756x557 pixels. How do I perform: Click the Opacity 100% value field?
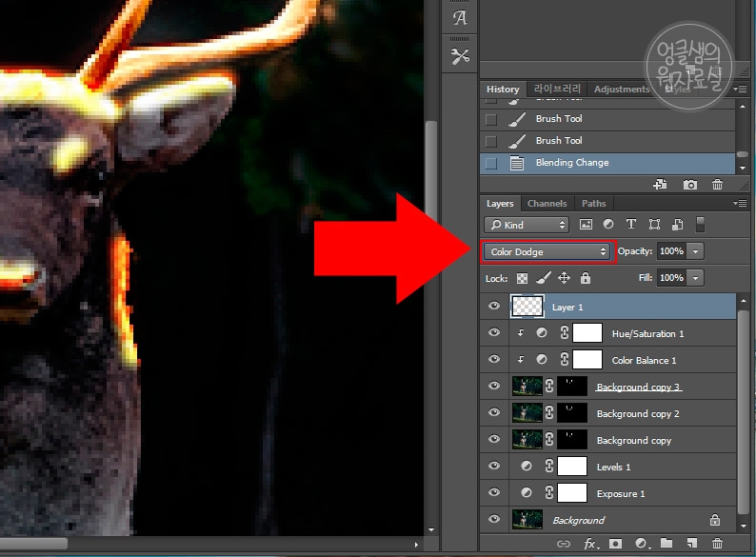pyautogui.click(x=671, y=251)
